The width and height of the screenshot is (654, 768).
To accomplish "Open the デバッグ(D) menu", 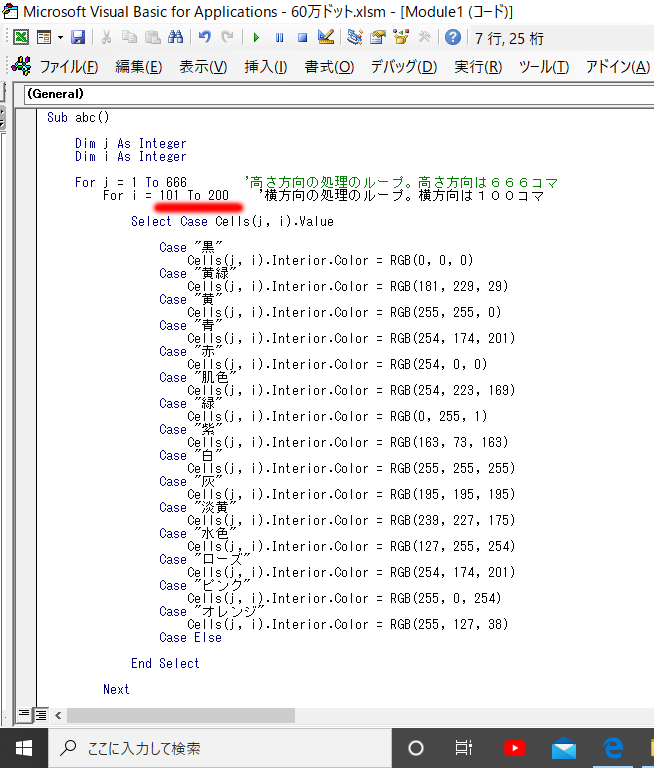I will coord(404,67).
